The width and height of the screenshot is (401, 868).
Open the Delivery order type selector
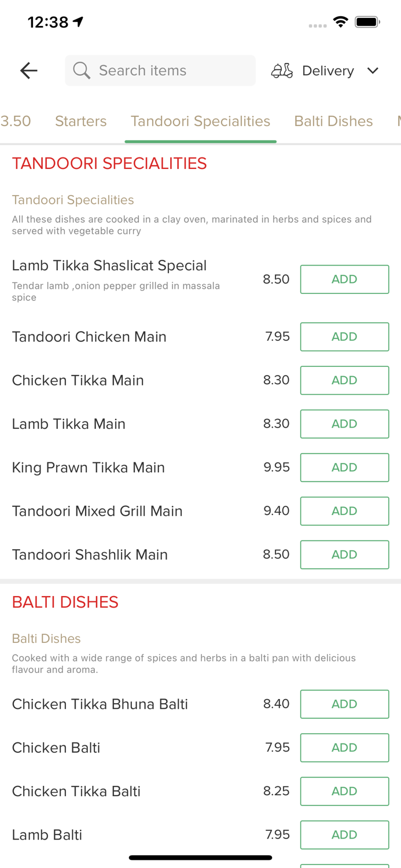pyautogui.click(x=328, y=71)
